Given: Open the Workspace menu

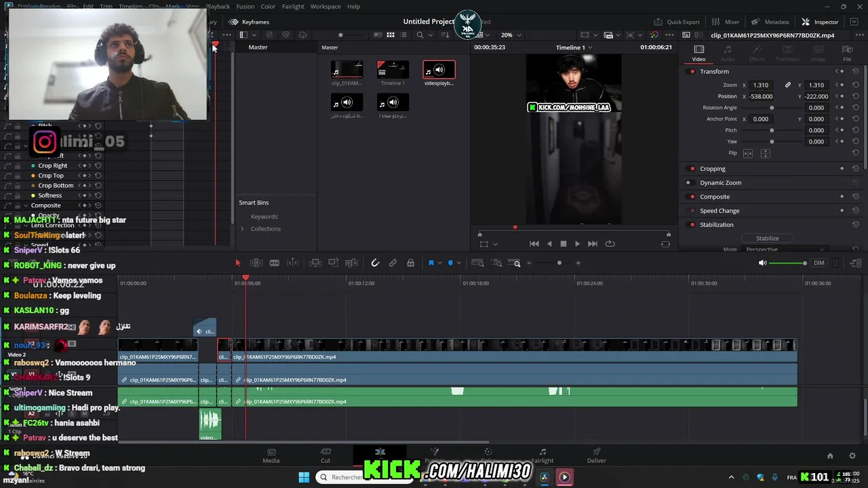Looking at the screenshot, I should tap(325, 6).
